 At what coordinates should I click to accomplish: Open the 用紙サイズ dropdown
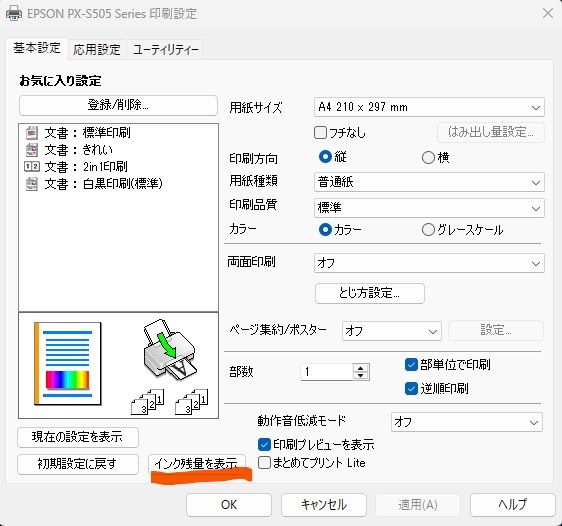click(x=429, y=107)
